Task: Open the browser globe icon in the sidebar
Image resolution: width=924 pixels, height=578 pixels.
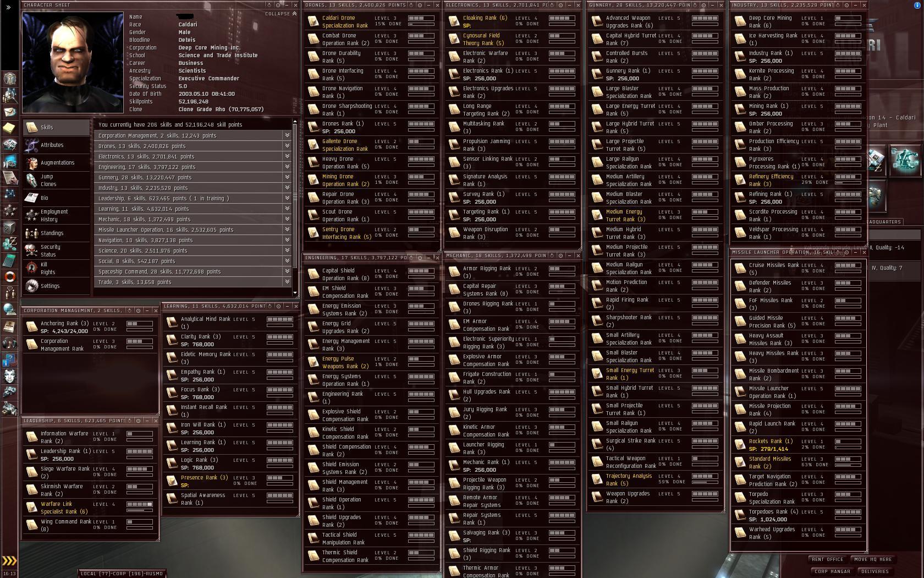Action: tap(9, 309)
